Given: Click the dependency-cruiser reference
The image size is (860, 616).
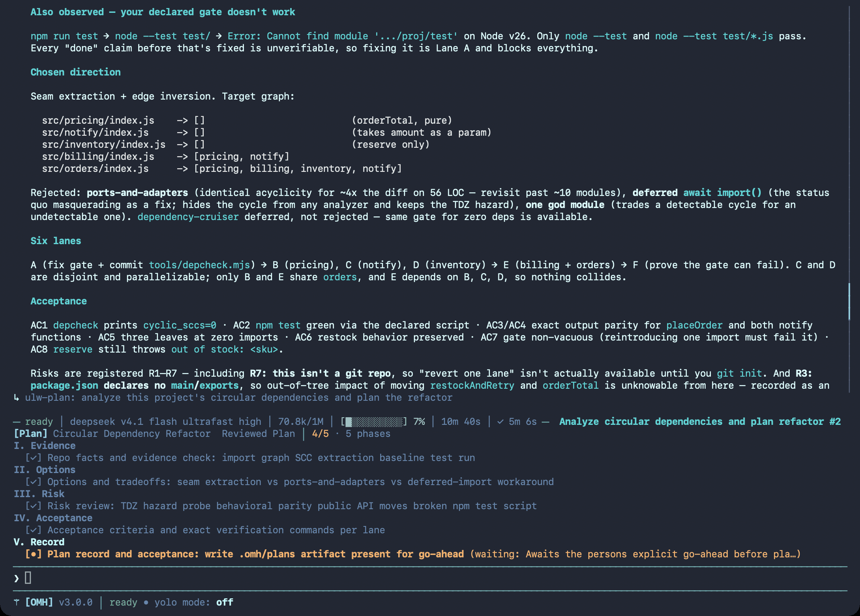Looking at the screenshot, I should tap(188, 217).
